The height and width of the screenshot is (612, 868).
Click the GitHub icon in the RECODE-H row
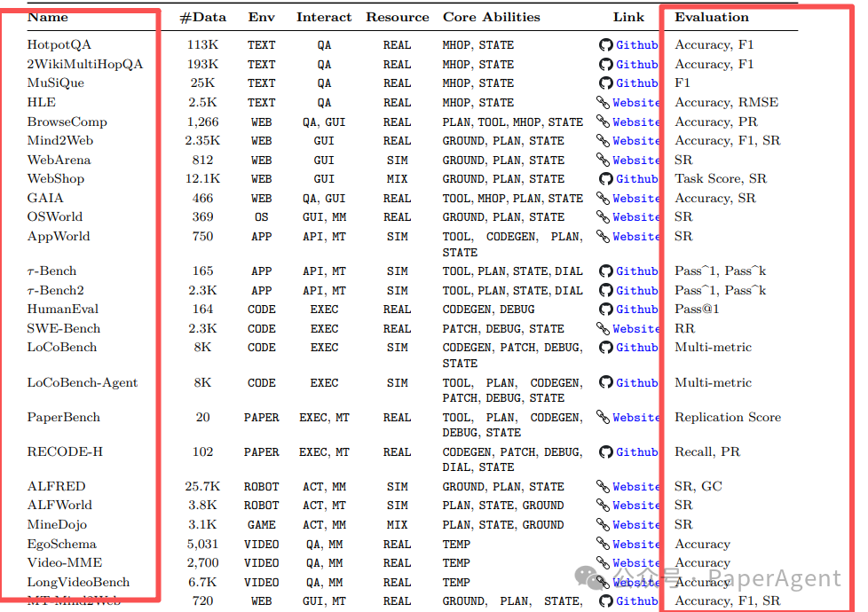pyautogui.click(x=606, y=452)
